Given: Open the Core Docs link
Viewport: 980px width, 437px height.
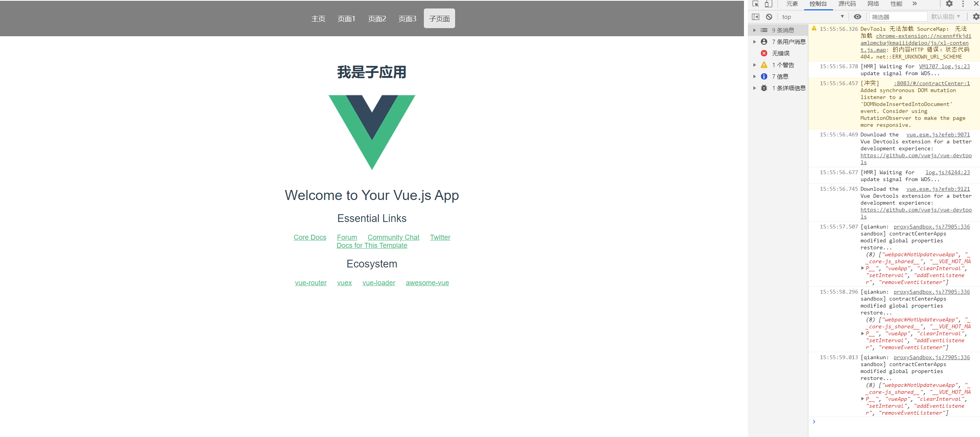Looking at the screenshot, I should (310, 237).
